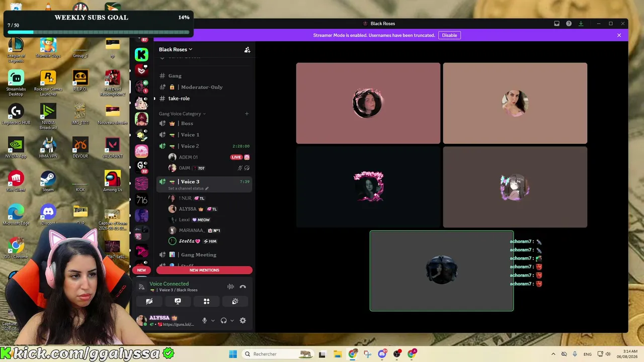The height and width of the screenshot is (362, 644).
Task: Open Rockstar Games Launcher desktop icon
Action: [48, 83]
